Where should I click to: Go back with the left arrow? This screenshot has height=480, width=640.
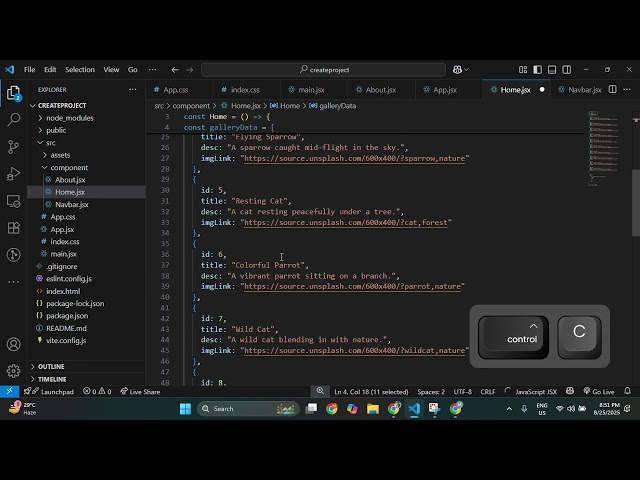point(175,70)
